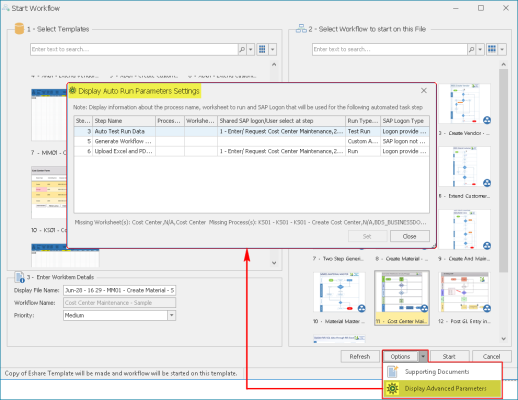Click the Test Run cell
Screen dimensions: 518x400
click(363, 131)
